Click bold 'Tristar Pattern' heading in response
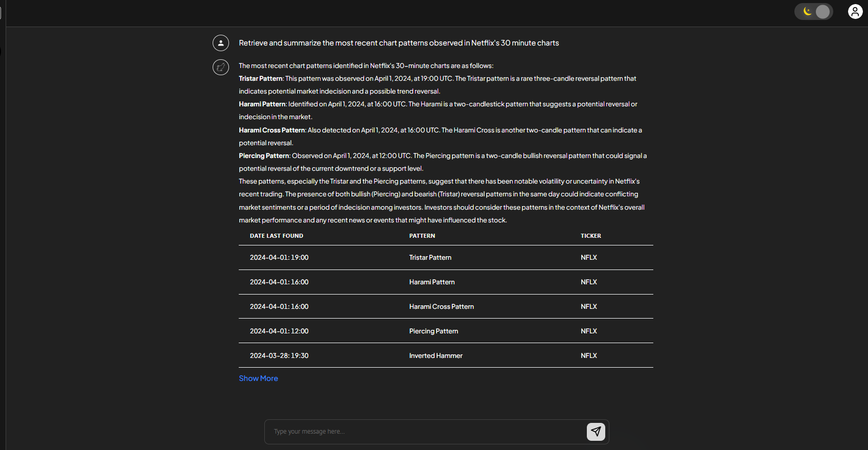The image size is (868, 450). [261, 79]
